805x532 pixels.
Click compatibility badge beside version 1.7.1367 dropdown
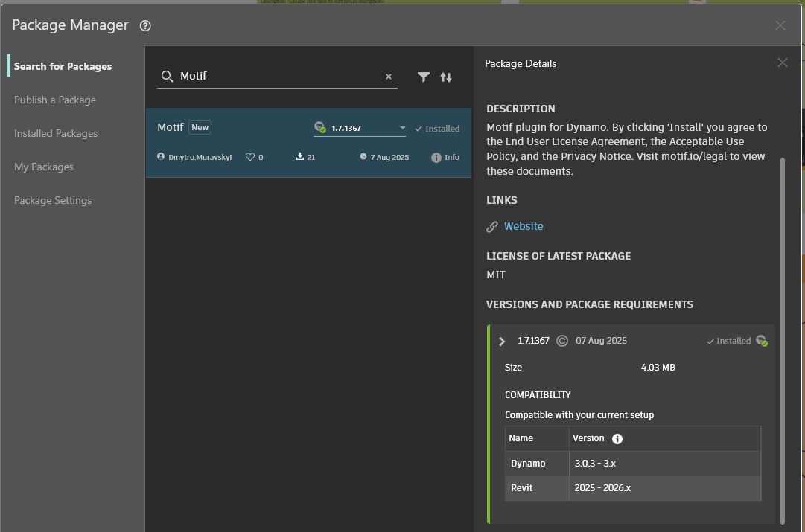(x=320, y=126)
